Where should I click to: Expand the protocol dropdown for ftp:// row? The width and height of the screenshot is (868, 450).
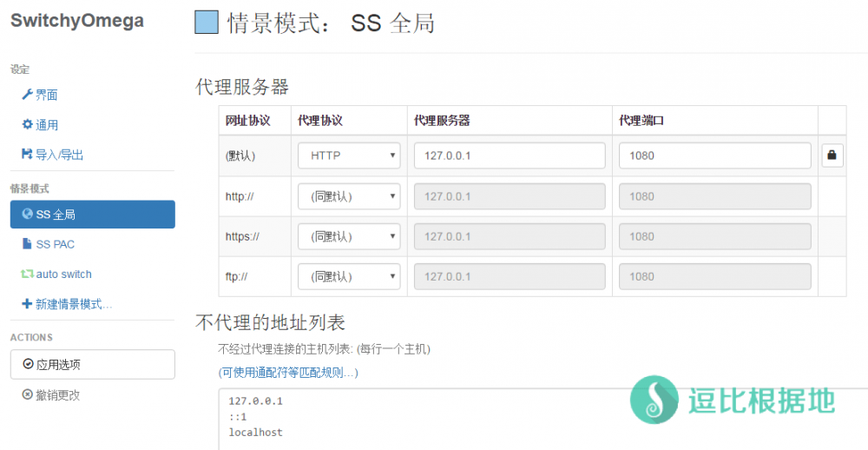tap(348, 276)
